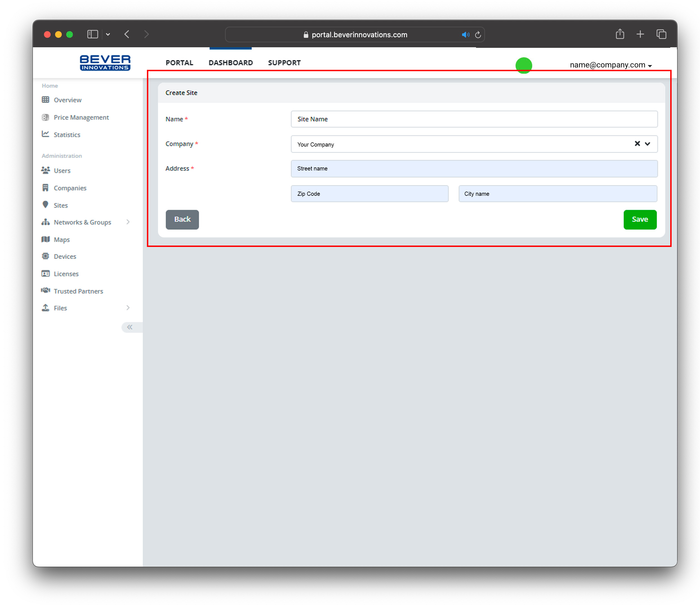Select the Users people icon
The height and width of the screenshot is (609, 700).
coord(45,170)
